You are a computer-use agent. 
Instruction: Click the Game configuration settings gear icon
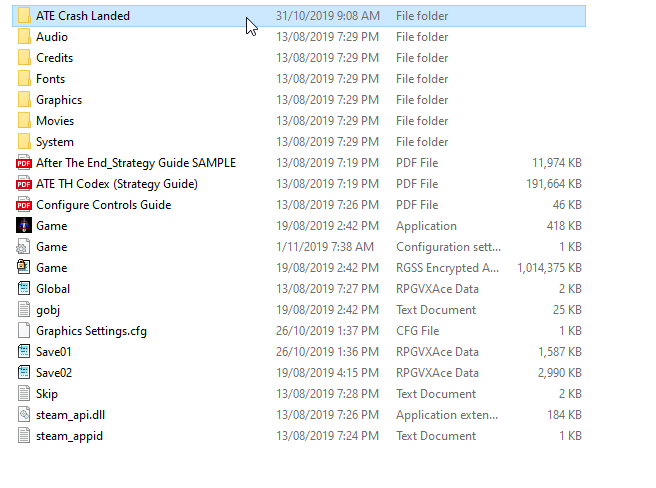click(x=24, y=247)
